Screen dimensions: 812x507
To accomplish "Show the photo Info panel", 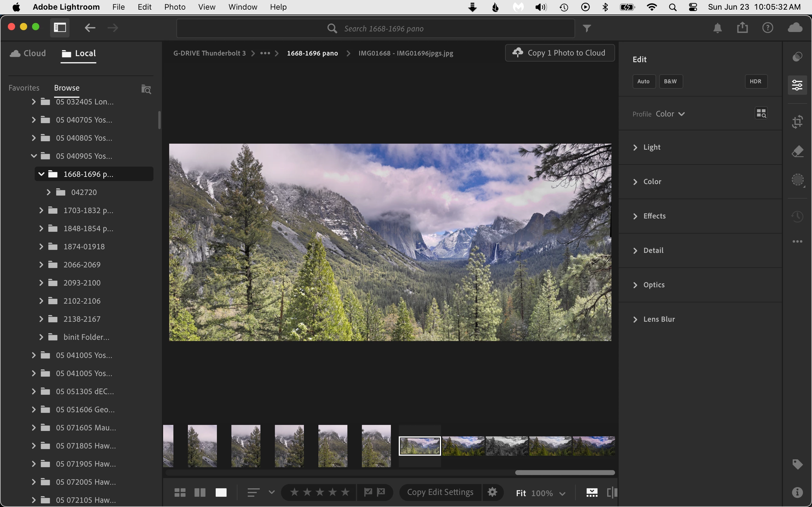I will (x=797, y=492).
